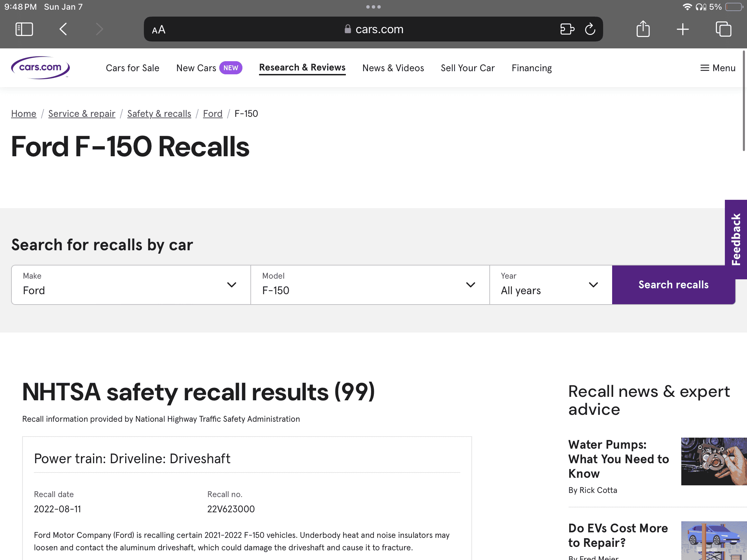Open the Safari share sheet
The image size is (747, 560).
(643, 29)
